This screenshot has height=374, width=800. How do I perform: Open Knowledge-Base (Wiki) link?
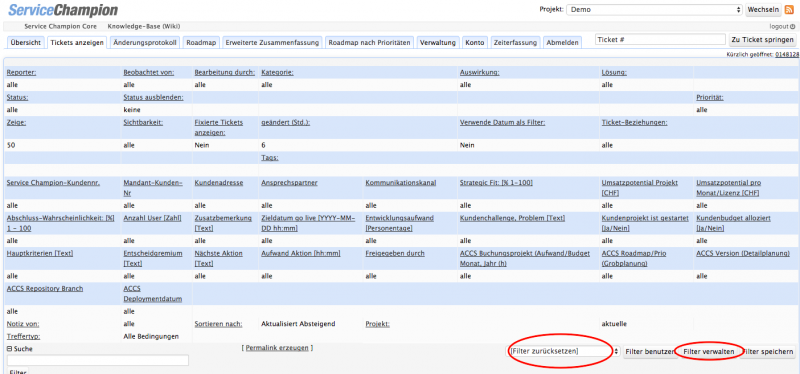[x=144, y=26]
